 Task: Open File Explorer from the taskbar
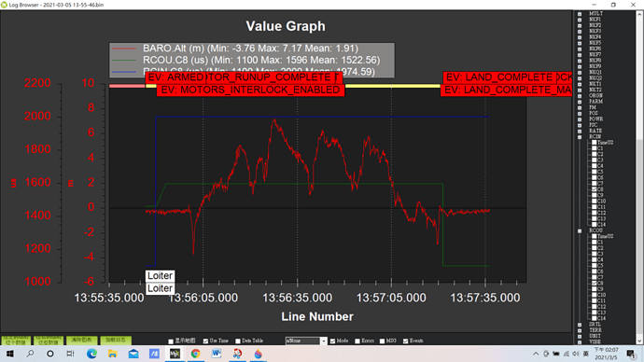pos(113,354)
